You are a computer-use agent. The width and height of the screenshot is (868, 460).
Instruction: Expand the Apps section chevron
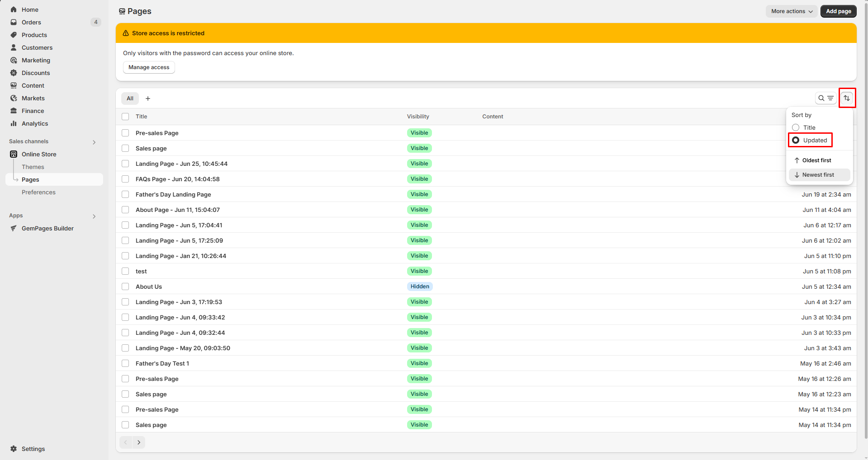pos(94,216)
